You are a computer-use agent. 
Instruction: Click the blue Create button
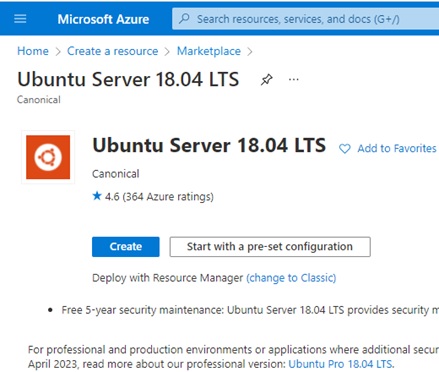[126, 247]
